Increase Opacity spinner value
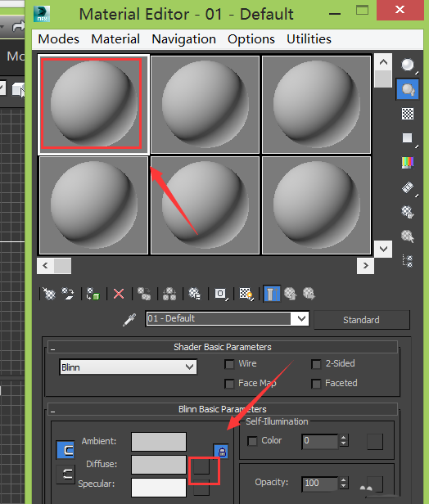This screenshot has height=504, width=429. [344, 479]
